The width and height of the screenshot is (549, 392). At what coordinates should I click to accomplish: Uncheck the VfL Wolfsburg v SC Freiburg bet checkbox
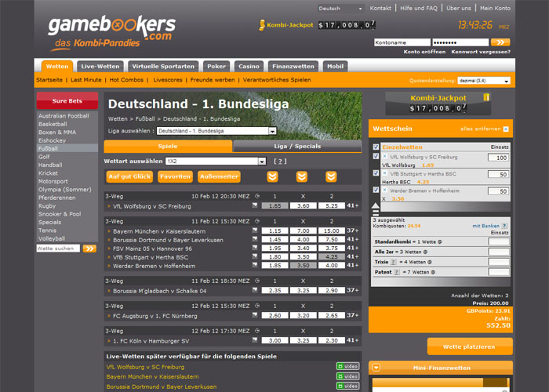pyautogui.click(x=376, y=156)
